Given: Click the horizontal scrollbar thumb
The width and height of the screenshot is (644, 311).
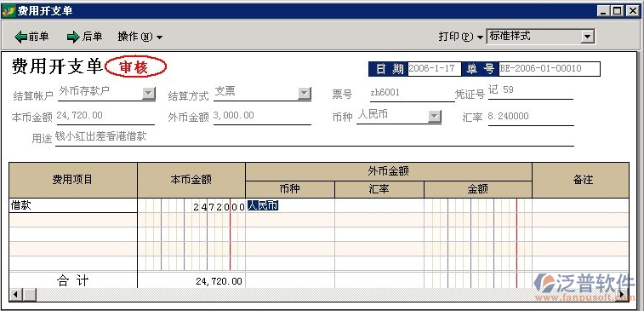Looking at the screenshot, I should (x=30, y=295).
